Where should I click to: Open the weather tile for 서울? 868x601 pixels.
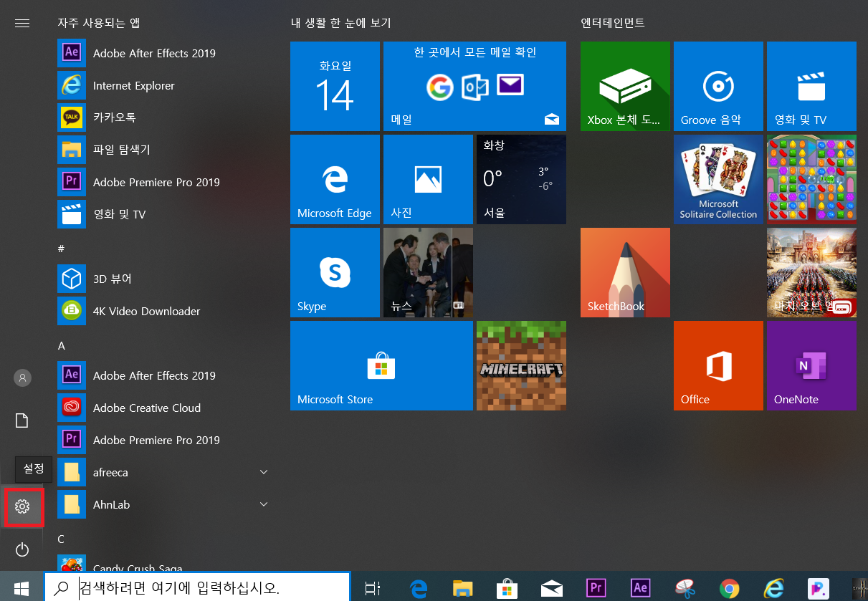(x=521, y=179)
